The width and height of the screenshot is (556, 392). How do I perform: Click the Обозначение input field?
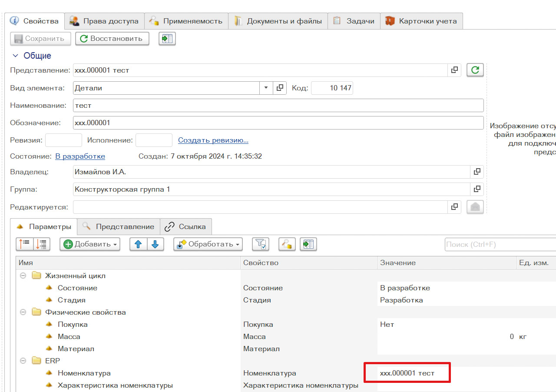(278, 123)
